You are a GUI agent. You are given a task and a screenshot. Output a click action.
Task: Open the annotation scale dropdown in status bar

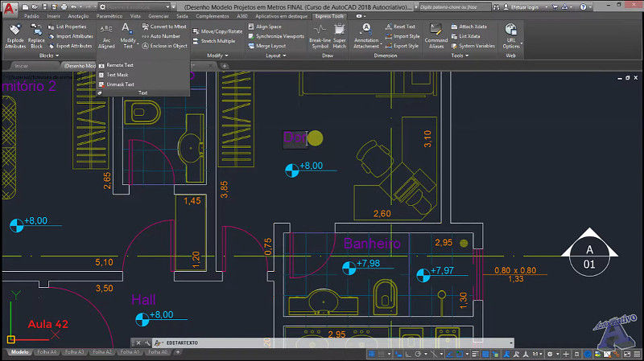537,354
